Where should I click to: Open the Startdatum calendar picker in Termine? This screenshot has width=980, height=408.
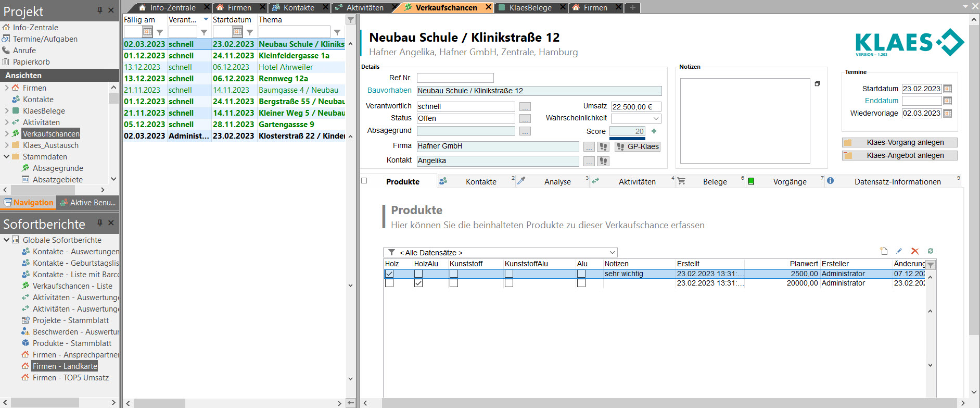click(x=948, y=89)
